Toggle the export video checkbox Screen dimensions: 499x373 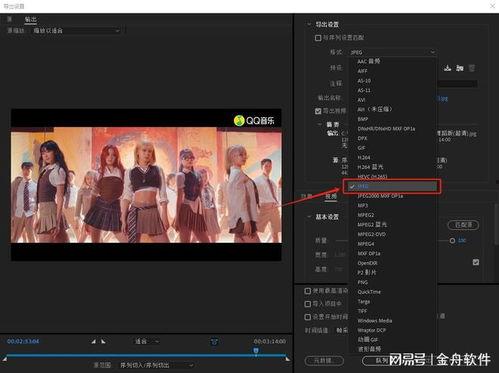pyautogui.click(x=318, y=111)
